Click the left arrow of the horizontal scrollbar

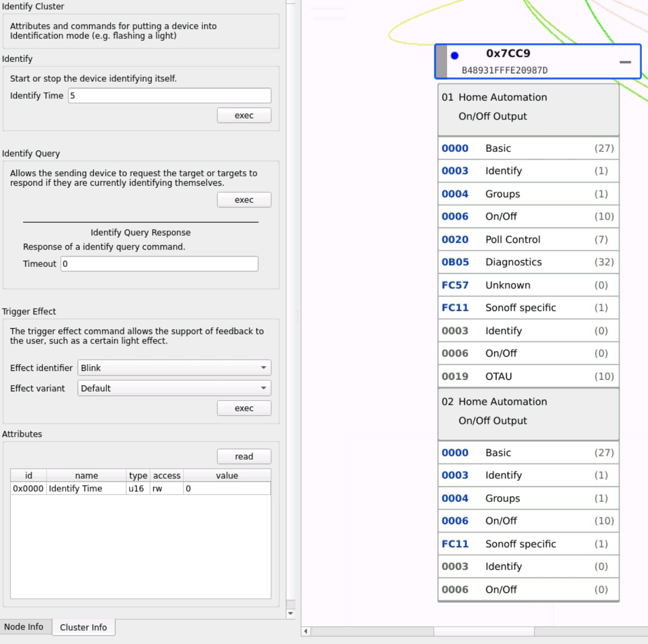(306, 631)
